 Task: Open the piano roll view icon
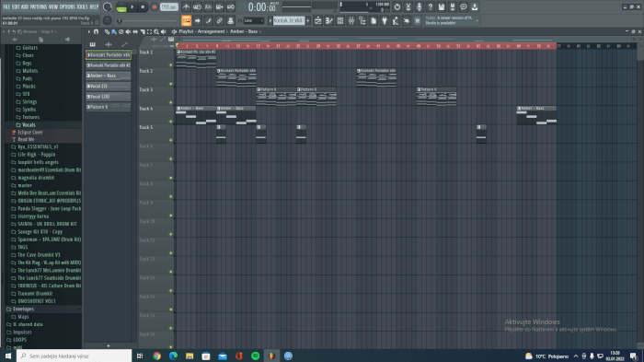pyautogui.click(x=329, y=20)
